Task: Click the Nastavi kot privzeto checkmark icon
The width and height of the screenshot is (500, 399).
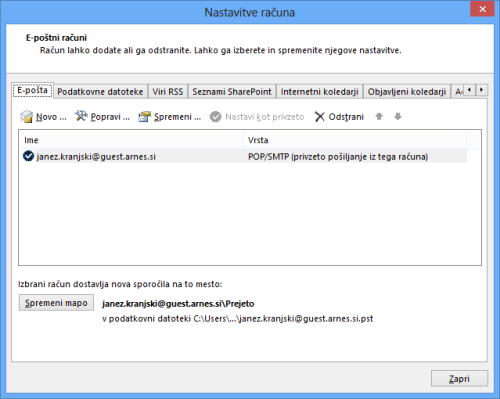Action: [x=215, y=117]
